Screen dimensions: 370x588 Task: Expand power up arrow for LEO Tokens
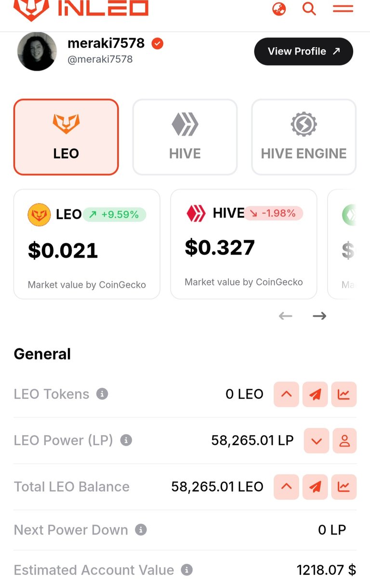pyautogui.click(x=286, y=394)
